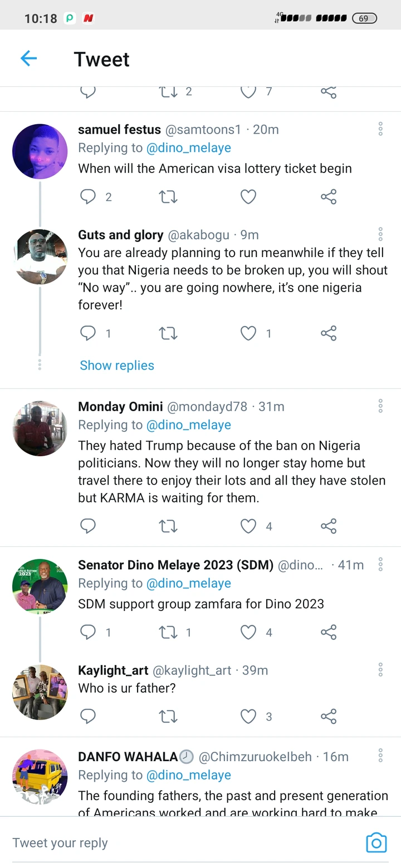Open more options on Kaylight_art's tweet
The height and width of the screenshot is (868, 401).
pyautogui.click(x=380, y=670)
